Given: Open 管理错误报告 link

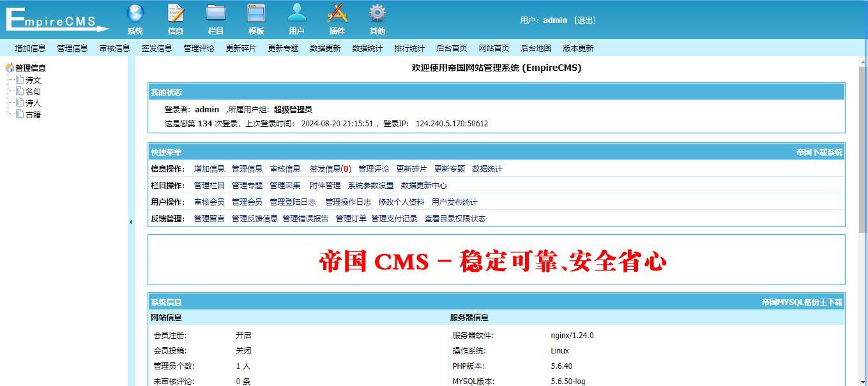Looking at the screenshot, I should (306, 219).
